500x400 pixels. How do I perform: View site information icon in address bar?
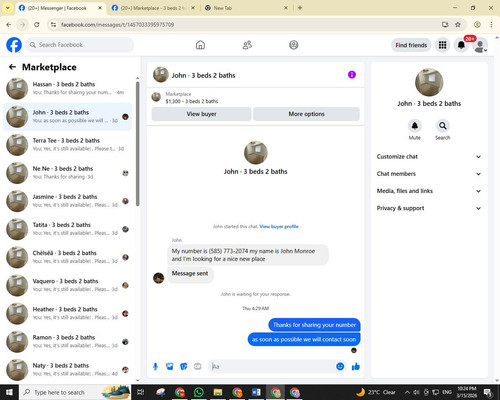coord(53,24)
